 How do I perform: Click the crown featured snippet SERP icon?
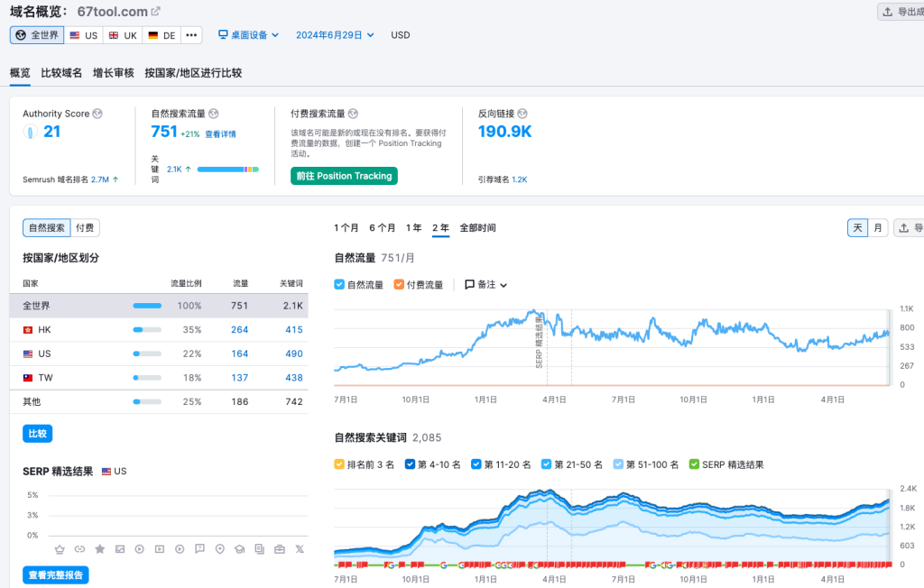pyautogui.click(x=60, y=549)
